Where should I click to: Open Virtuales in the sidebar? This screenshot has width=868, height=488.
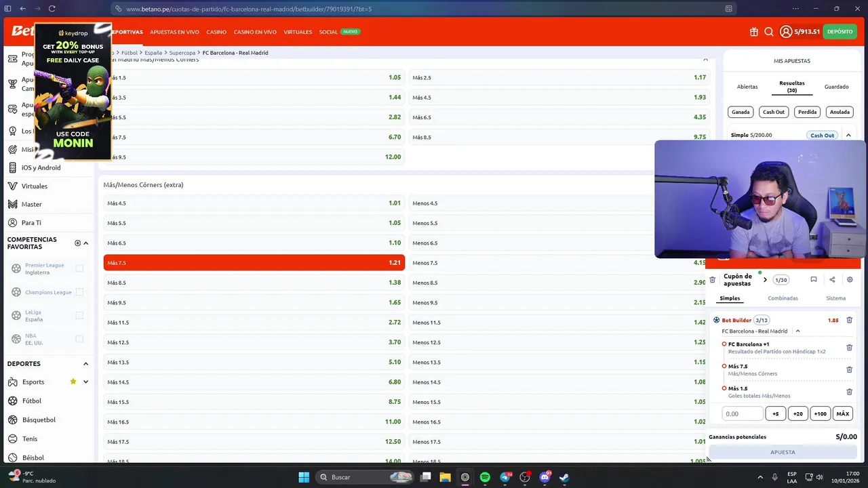34,186
